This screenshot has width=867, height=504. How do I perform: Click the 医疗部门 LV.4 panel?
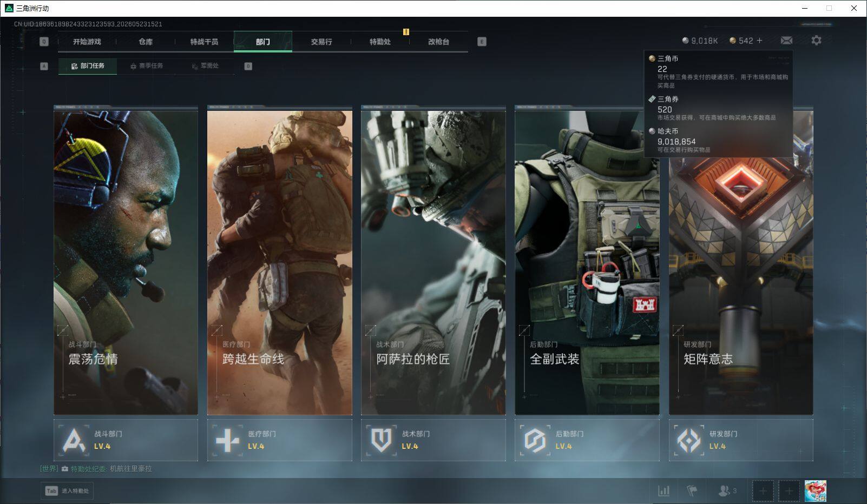(280, 440)
